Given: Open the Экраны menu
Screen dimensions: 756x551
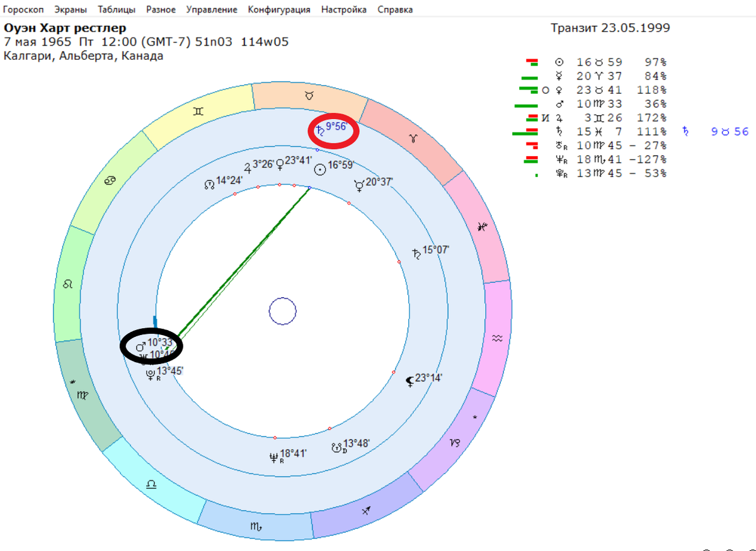Looking at the screenshot, I should coord(71,9).
